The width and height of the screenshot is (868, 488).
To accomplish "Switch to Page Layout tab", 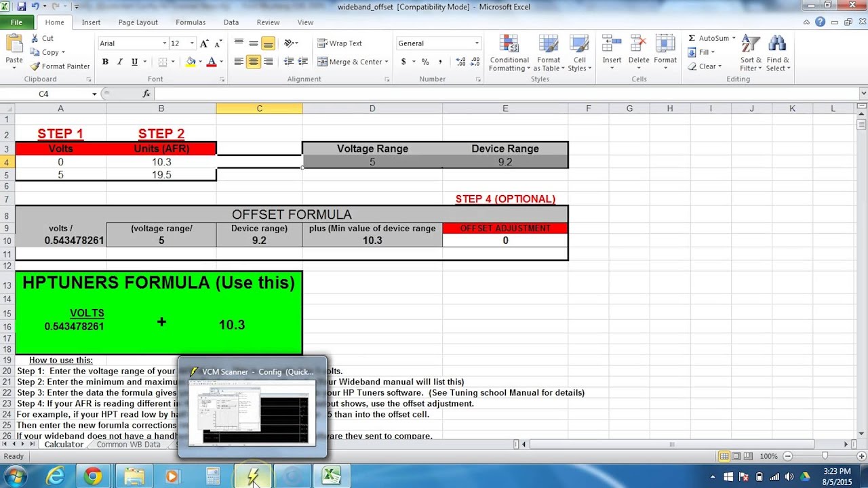I will [x=138, y=22].
